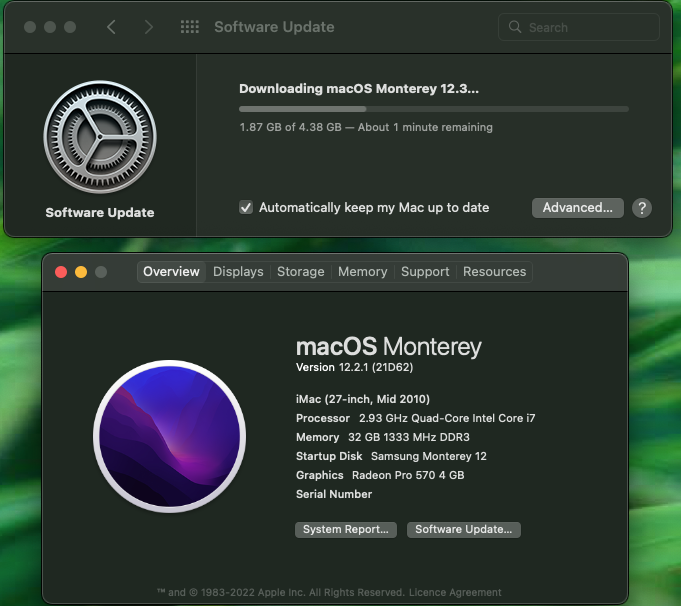Click the macOS download progress bar

[x=433, y=109]
